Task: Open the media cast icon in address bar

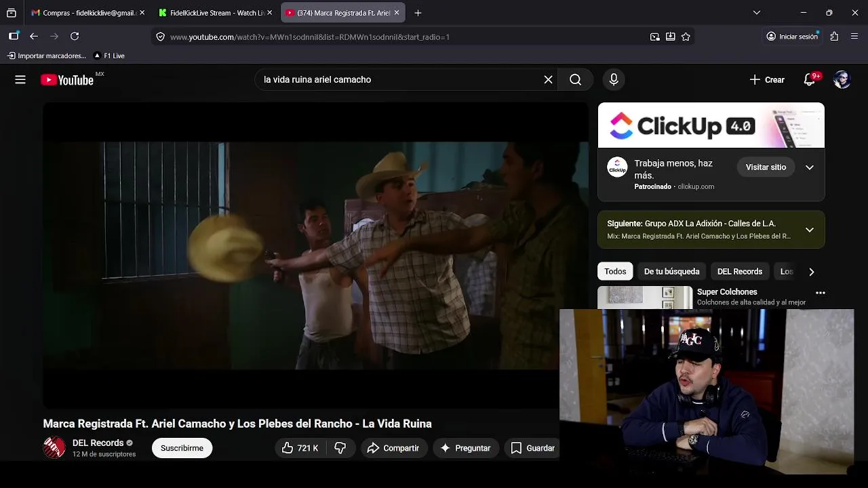Action: [x=655, y=37]
